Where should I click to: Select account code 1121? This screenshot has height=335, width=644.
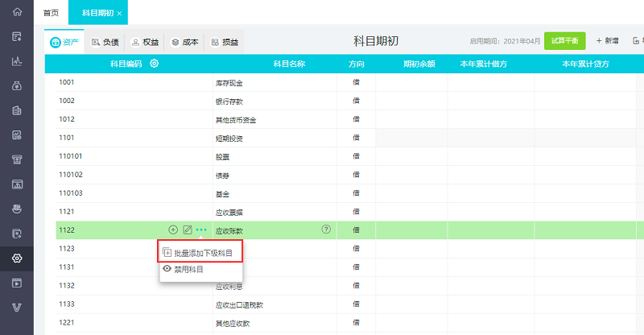[67, 212]
